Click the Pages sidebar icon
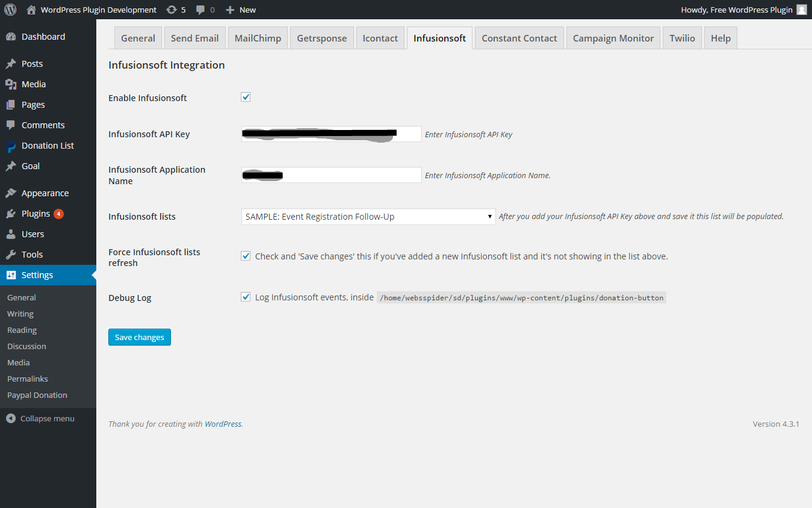This screenshot has width=812, height=508. pos(11,105)
